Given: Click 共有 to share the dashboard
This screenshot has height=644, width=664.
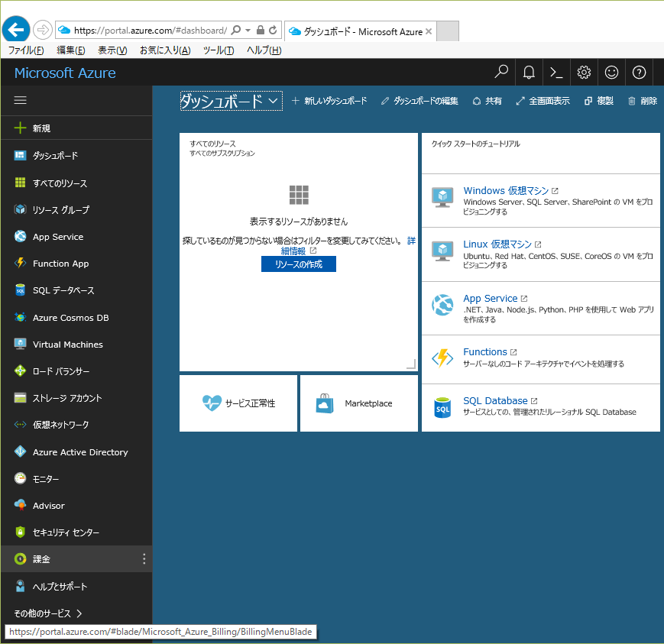Looking at the screenshot, I should point(487,101).
